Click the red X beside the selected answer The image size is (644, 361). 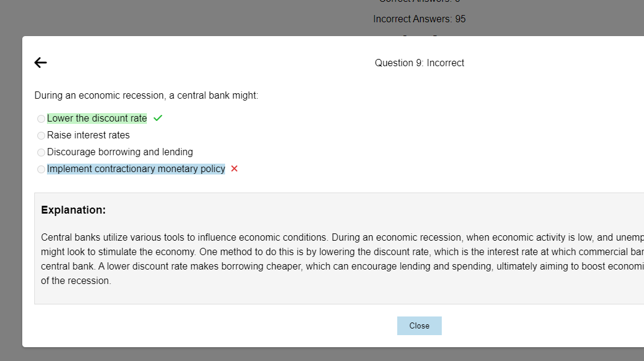point(234,169)
